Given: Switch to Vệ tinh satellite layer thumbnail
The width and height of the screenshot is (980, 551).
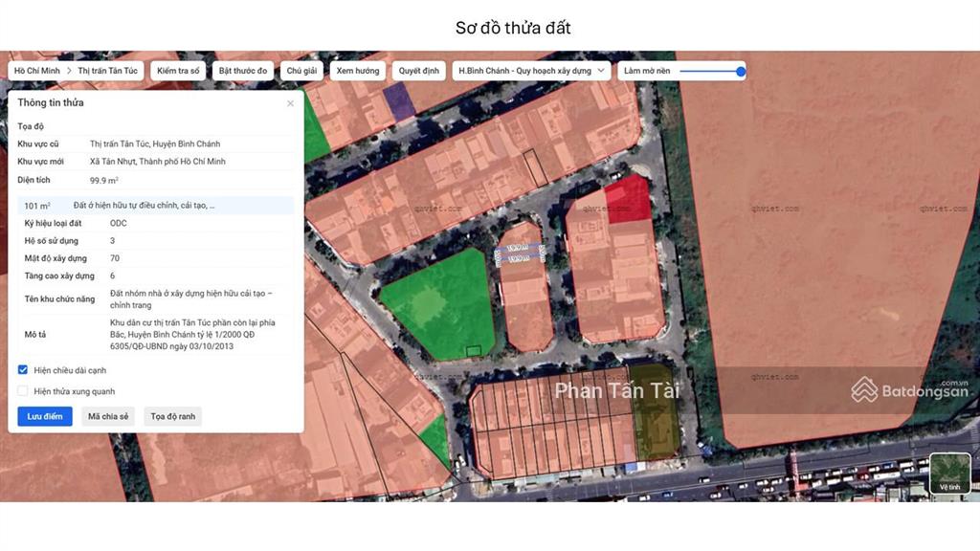Looking at the screenshot, I should pyautogui.click(x=949, y=474).
